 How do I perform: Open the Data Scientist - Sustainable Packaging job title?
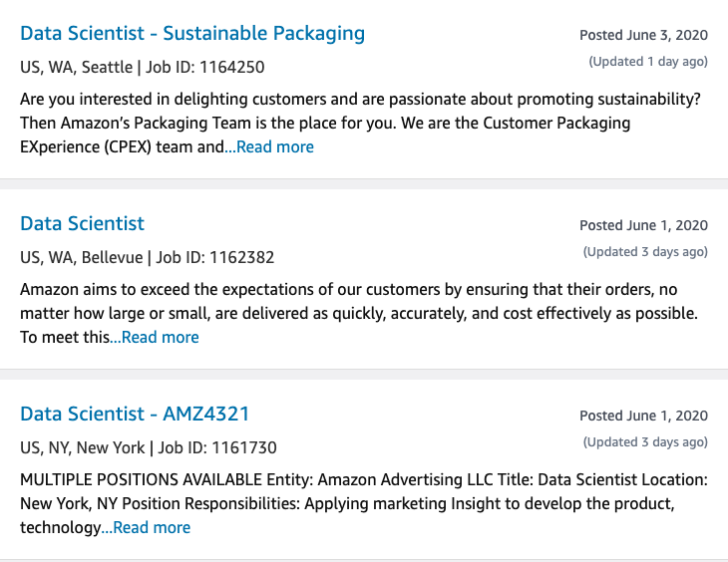click(192, 33)
